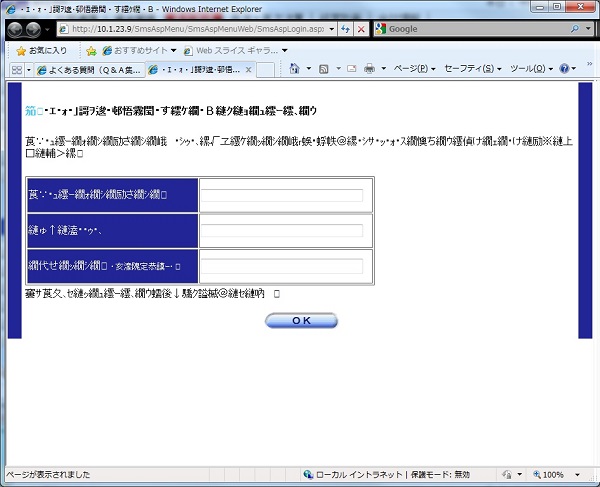Click the browser Forward arrow button
The width and height of the screenshot is (600, 487).
click(x=33, y=29)
